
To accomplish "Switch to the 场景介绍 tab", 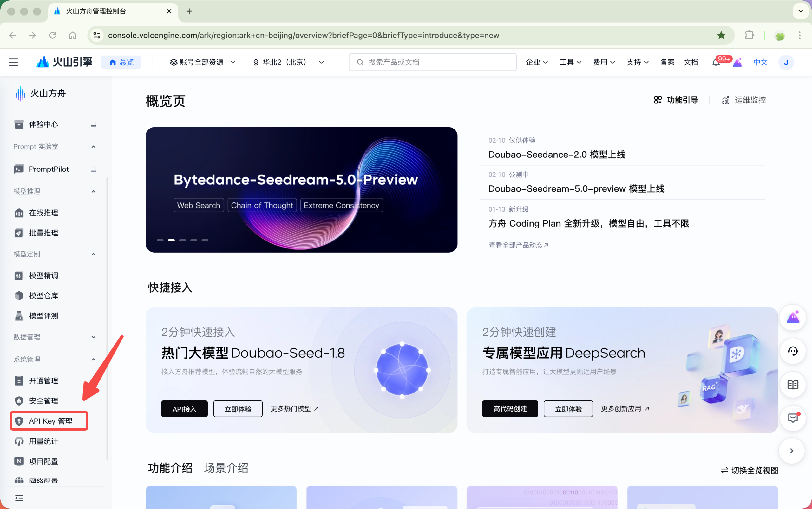I will [226, 468].
